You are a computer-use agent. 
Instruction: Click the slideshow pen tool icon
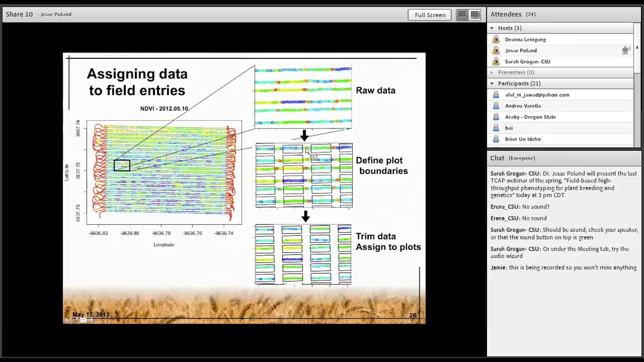point(75,320)
